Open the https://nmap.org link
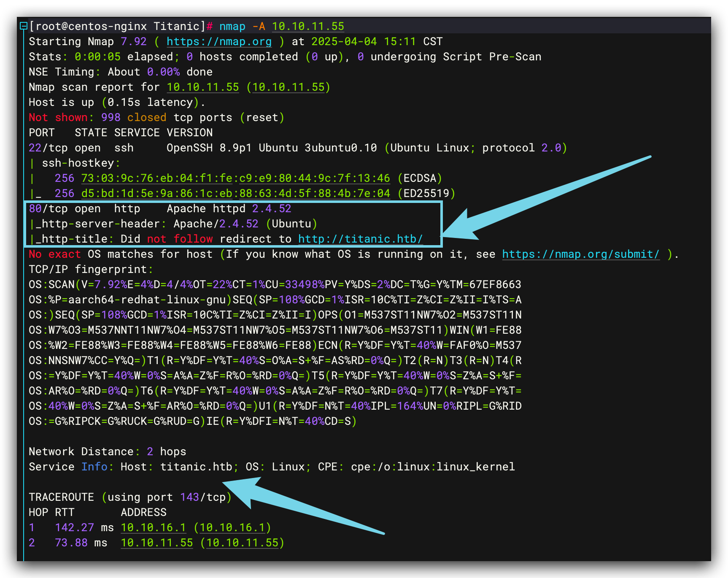This screenshot has width=728, height=578. [x=219, y=42]
